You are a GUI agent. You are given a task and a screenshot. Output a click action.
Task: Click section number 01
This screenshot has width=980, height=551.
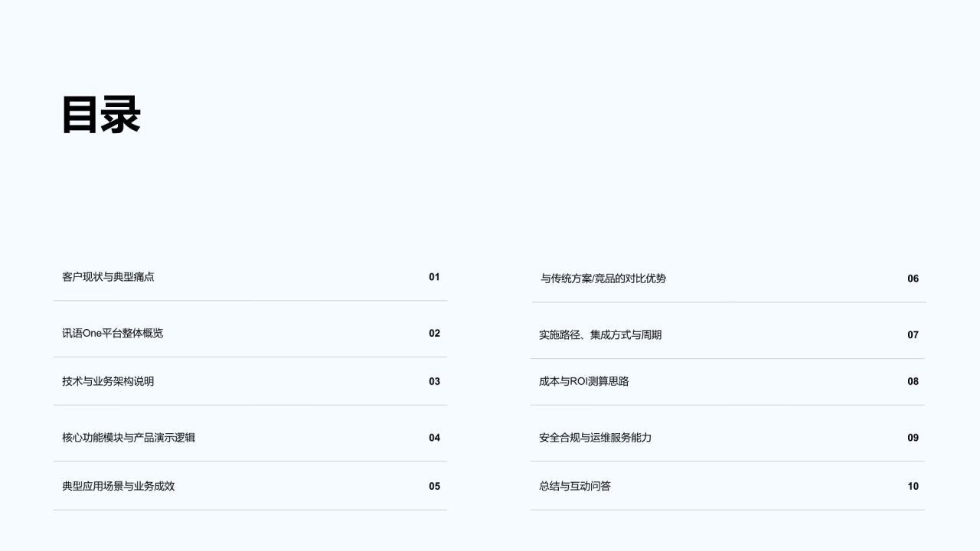click(x=434, y=277)
